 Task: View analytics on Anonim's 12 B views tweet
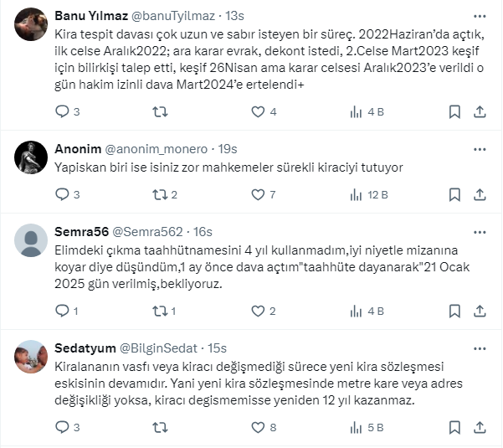pyautogui.click(x=355, y=195)
